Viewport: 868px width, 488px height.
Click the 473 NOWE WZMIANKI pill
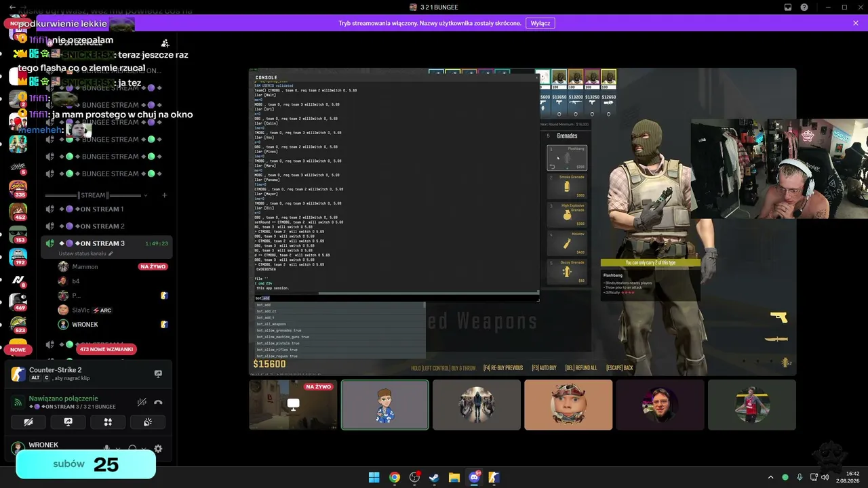point(105,349)
